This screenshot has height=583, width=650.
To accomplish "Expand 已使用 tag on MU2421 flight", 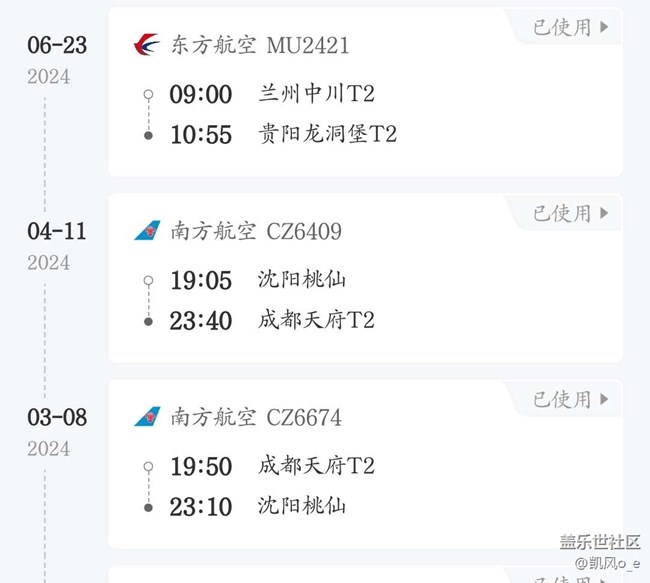I will point(570,27).
